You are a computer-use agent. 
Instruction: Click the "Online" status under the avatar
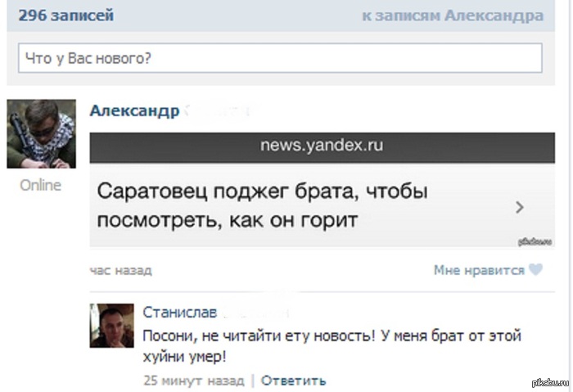pos(41,185)
